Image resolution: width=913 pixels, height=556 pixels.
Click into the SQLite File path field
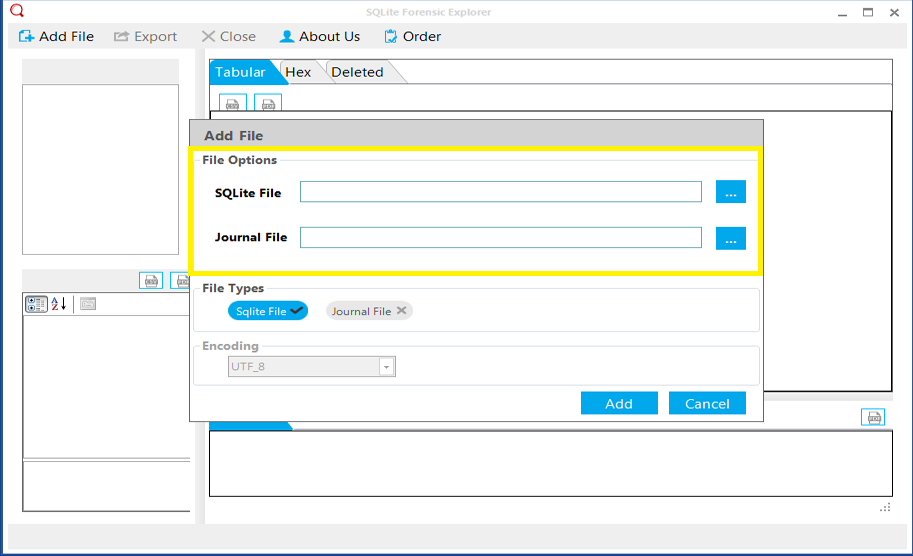tap(501, 192)
